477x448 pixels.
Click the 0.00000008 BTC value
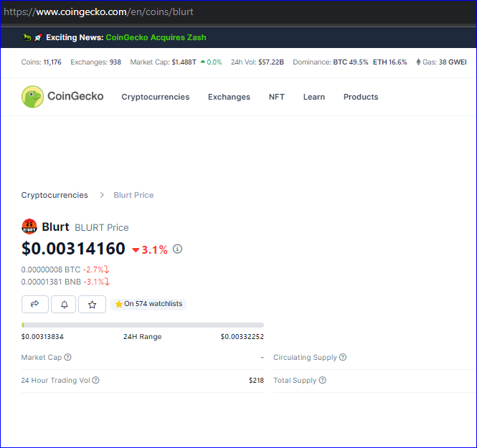tap(51, 270)
